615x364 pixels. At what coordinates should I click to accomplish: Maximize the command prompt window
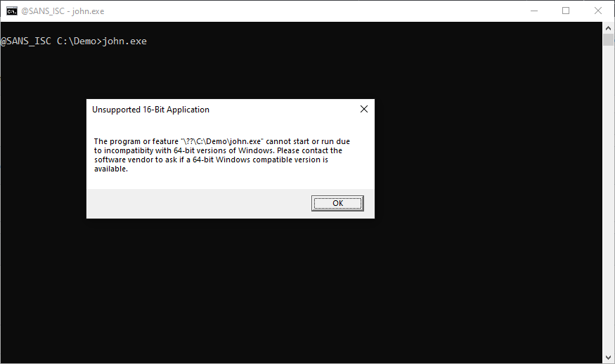(566, 11)
